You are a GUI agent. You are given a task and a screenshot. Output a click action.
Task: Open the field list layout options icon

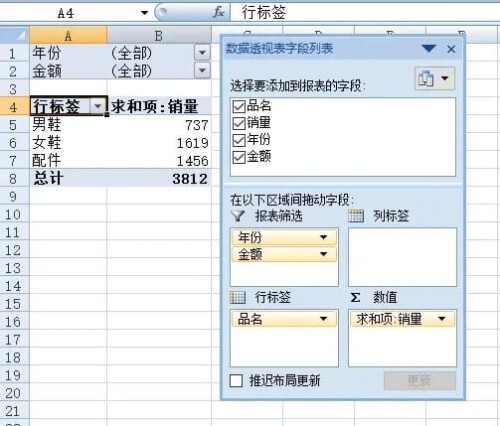click(434, 78)
